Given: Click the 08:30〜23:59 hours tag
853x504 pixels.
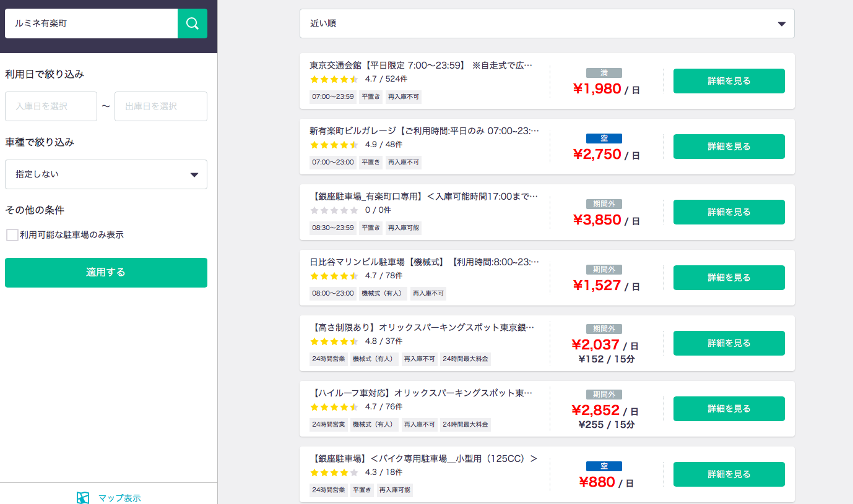Looking at the screenshot, I should coord(333,228).
